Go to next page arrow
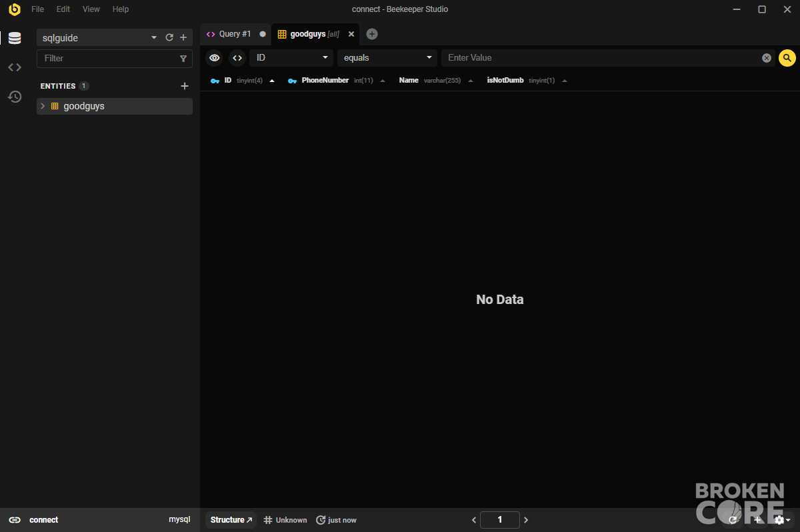Image resolution: width=800 pixels, height=532 pixels. [526, 520]
